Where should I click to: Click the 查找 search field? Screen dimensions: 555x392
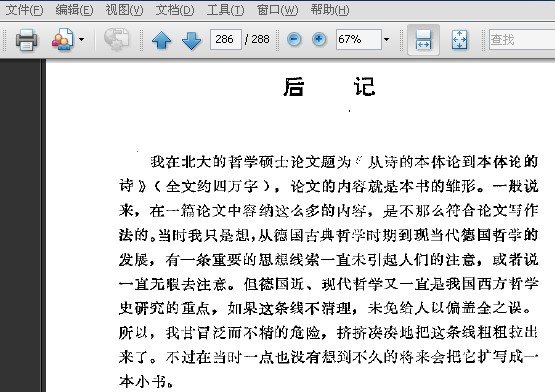[522, 39]
